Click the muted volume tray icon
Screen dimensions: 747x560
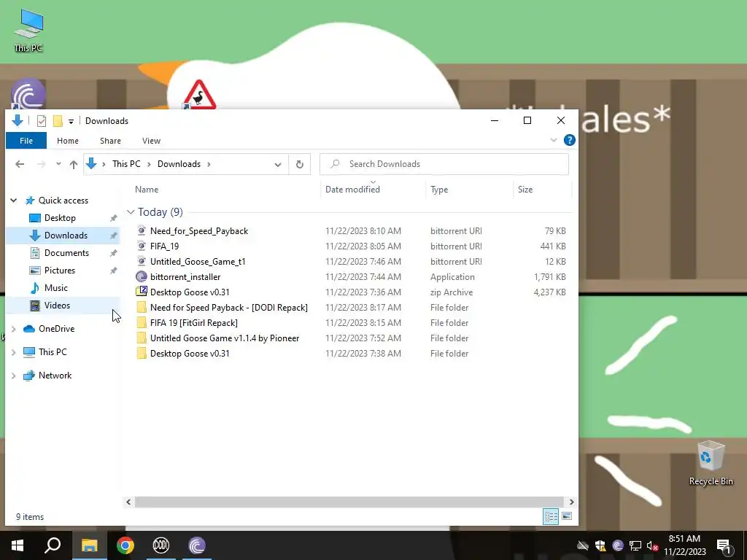click(x=652, y=545)
